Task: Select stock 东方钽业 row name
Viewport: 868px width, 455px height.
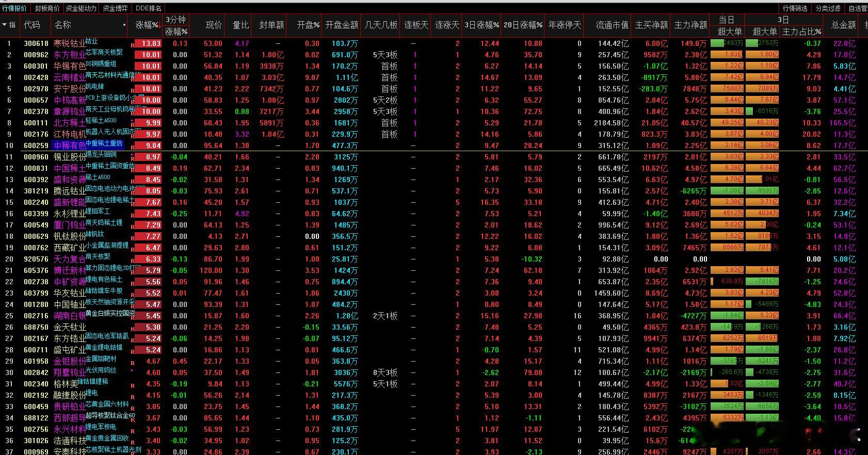Action: pyautogui.click(x=69, y=55)
